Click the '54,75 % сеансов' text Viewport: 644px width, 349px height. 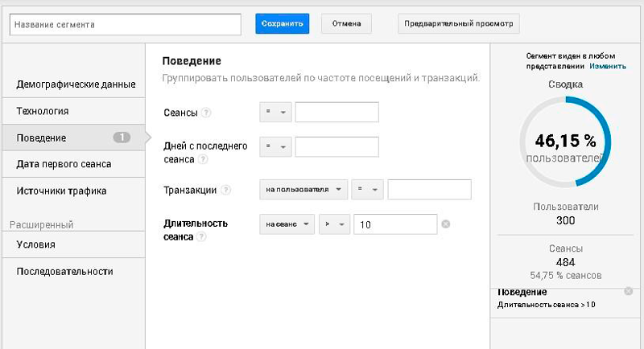click(x=566, y=276)
